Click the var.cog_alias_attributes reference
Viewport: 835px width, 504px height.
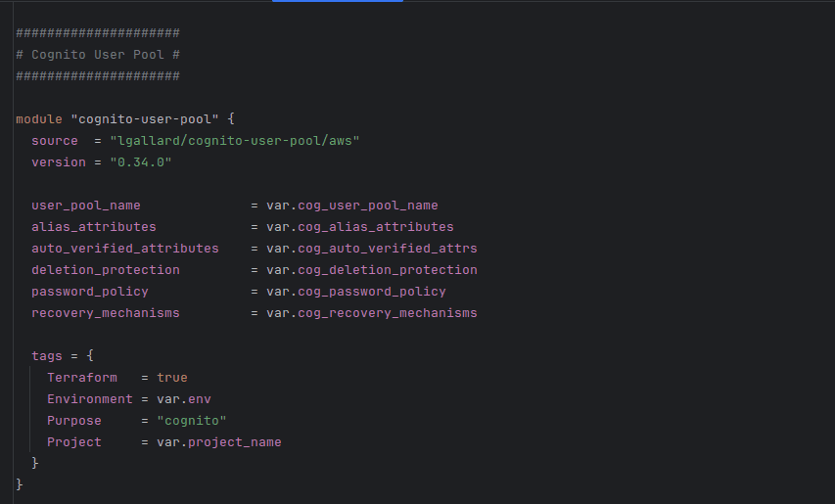[x=359, y=227]
